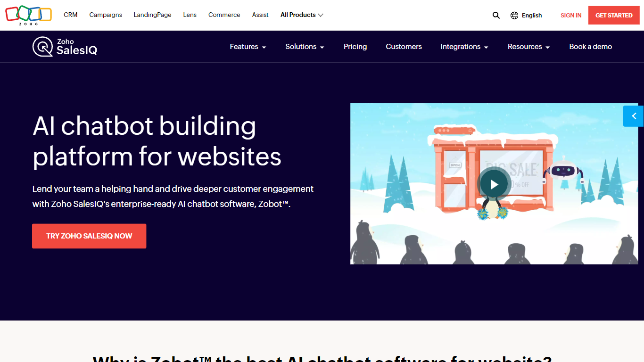Screen dimensions: 644x362
Task: Click the Zoho SalesIQ logo
Action: 65,47
